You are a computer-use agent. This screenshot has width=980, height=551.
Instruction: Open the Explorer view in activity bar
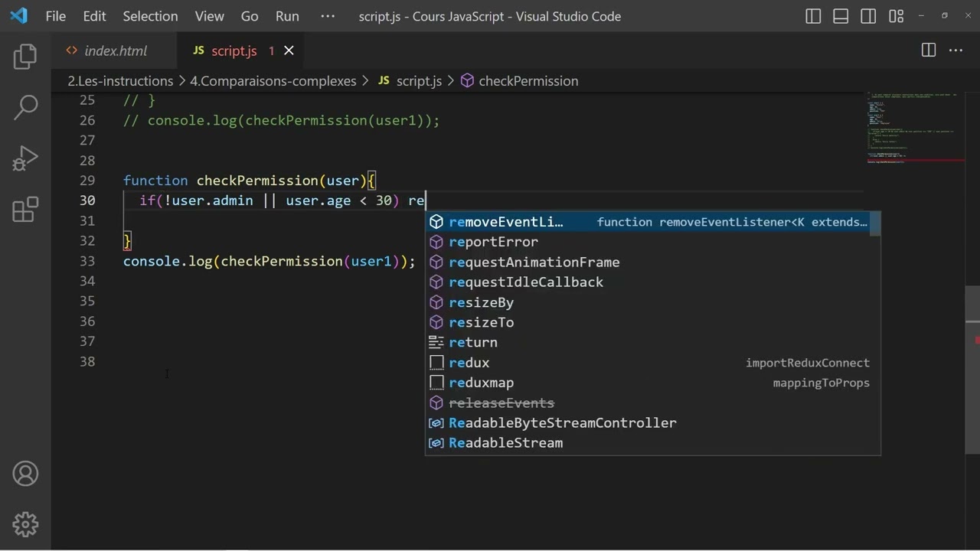point(25,57)
